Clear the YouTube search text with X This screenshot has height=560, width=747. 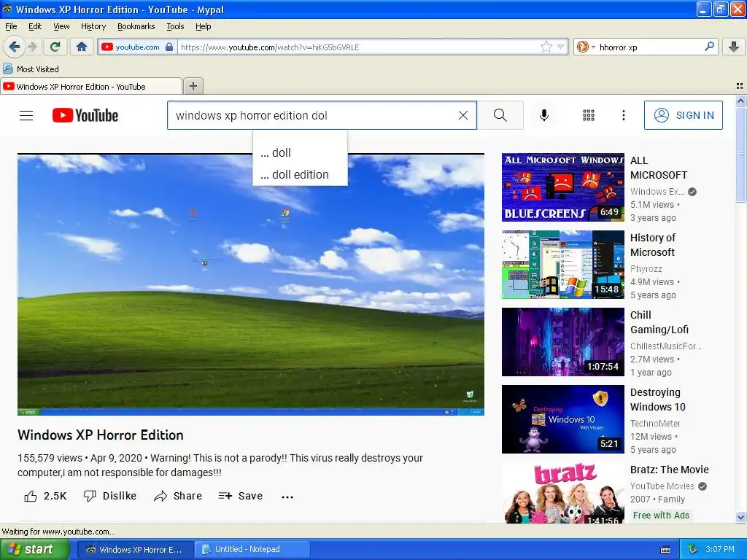pyautogui.click(x=463, y=115)
